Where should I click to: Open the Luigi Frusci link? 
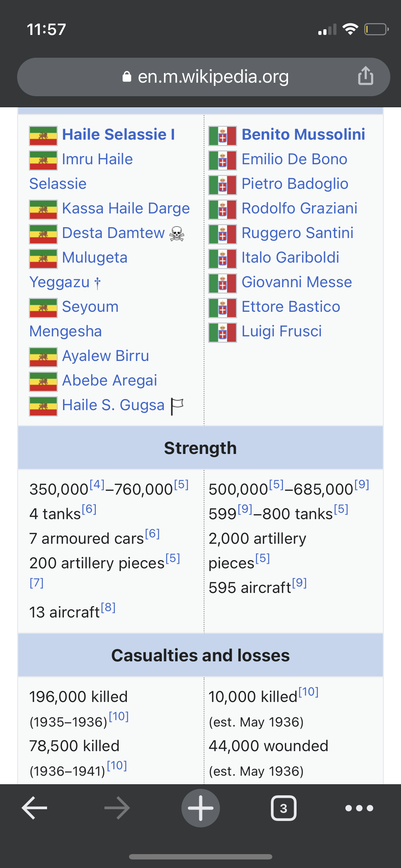coord(282,331)
